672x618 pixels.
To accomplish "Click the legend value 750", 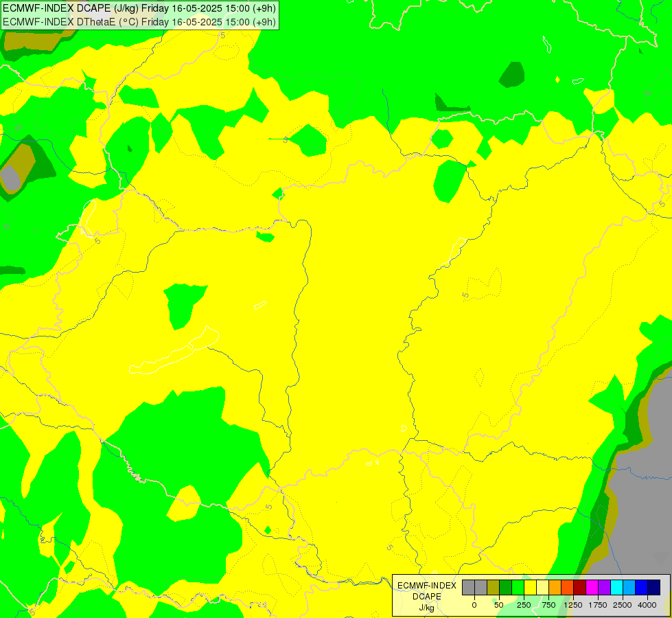I will click(548, 605).
